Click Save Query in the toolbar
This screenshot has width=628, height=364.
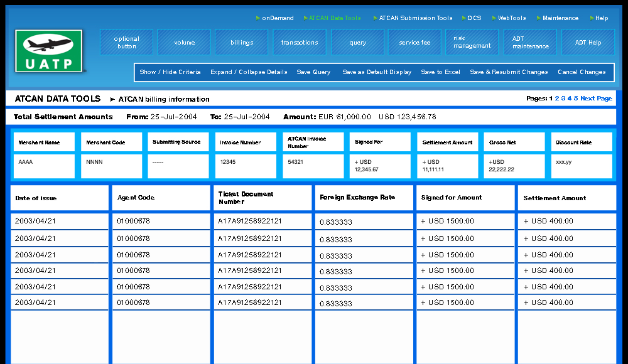click(313, 72)
